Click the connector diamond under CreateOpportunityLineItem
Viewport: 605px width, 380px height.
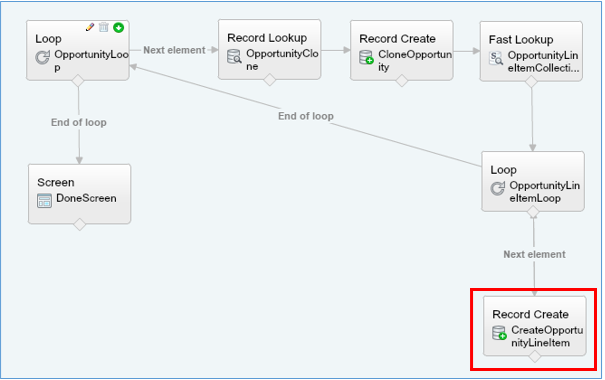[x=535, y=356]
